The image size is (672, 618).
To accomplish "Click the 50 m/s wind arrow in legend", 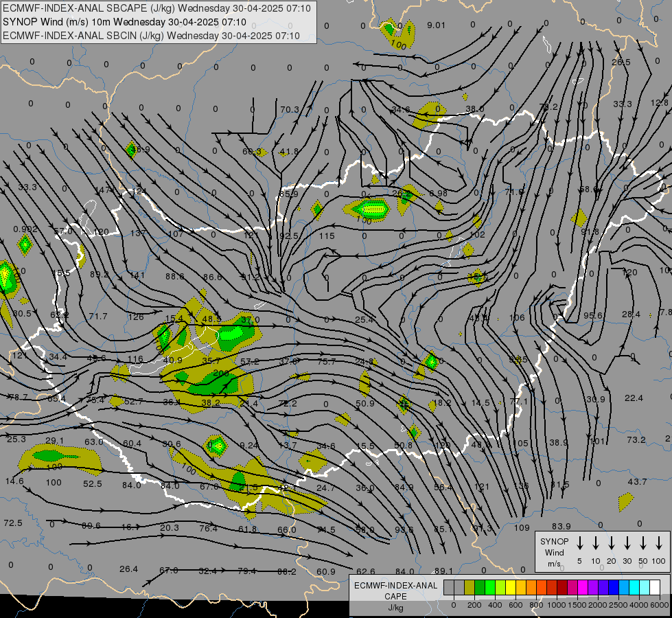I will point(643,543).
